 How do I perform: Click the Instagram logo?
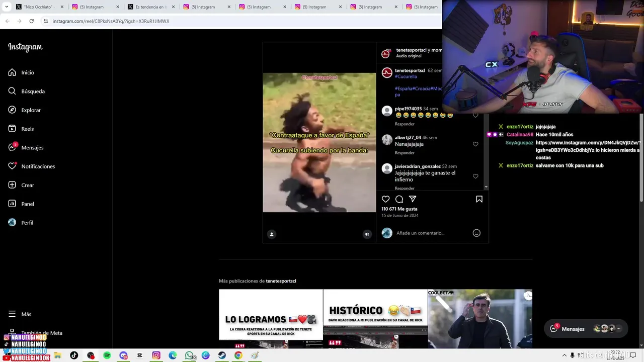pos(25,47)
